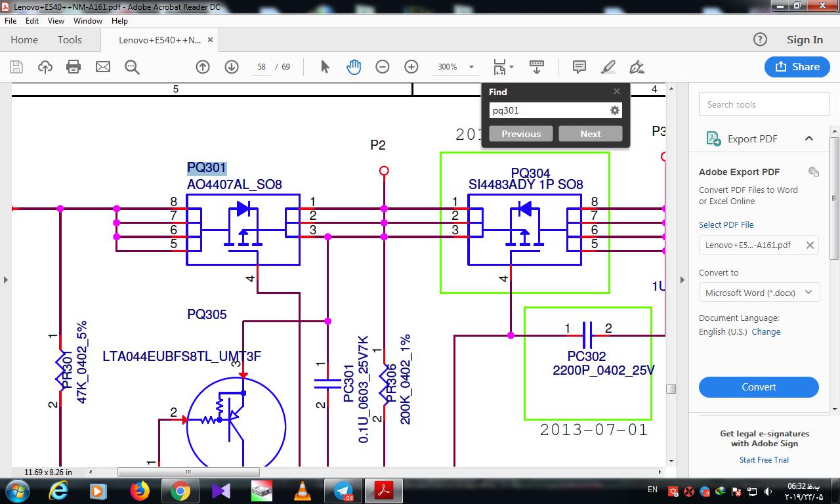Select the highlight text pen tool
The image size is (840, 504).
pyautogui.click(x=608, y=67)
